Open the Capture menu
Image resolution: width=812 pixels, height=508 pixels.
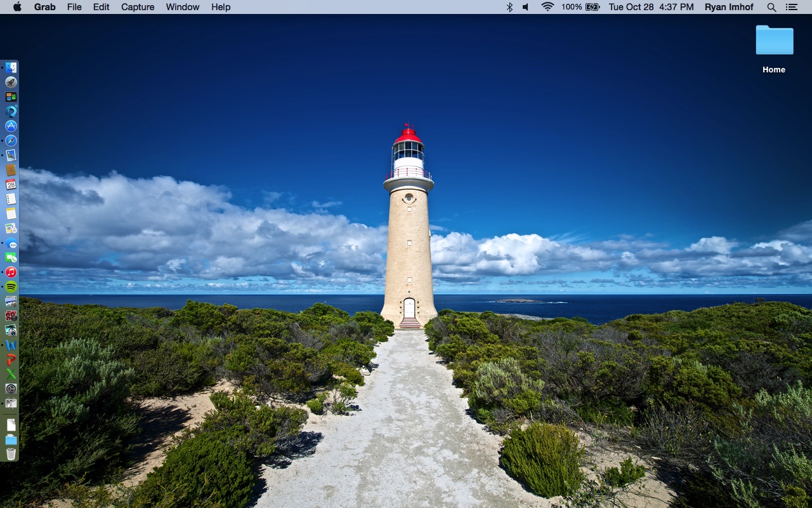click(138, 7)
